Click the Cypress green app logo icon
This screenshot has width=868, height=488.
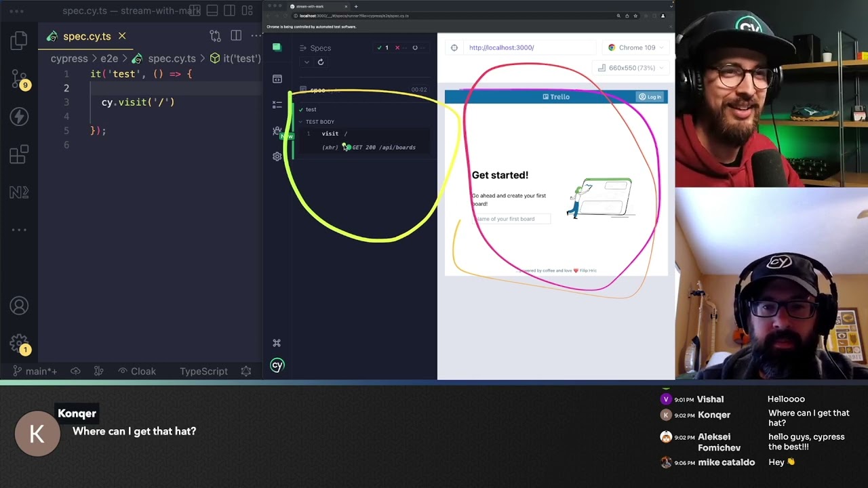click(277, 47)
